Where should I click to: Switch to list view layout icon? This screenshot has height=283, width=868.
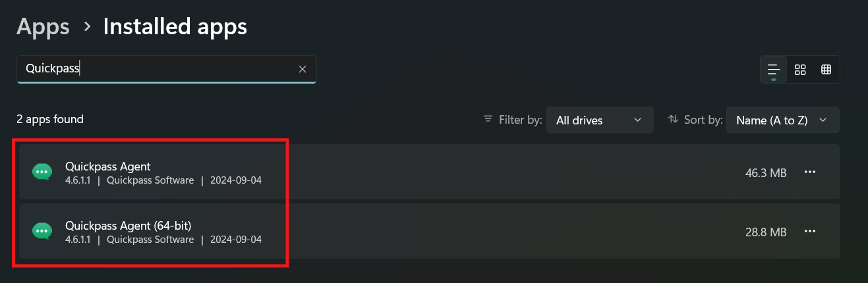coord(774,69)
